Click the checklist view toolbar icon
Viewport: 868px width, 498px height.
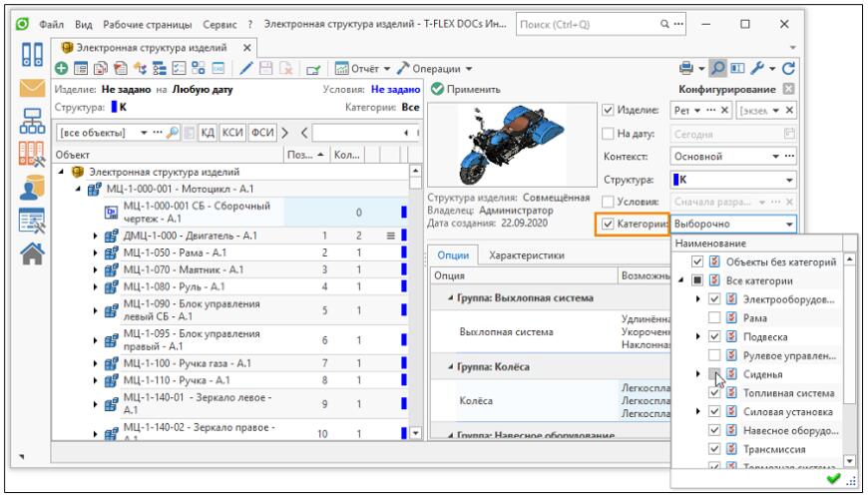(x=179, y=69)
